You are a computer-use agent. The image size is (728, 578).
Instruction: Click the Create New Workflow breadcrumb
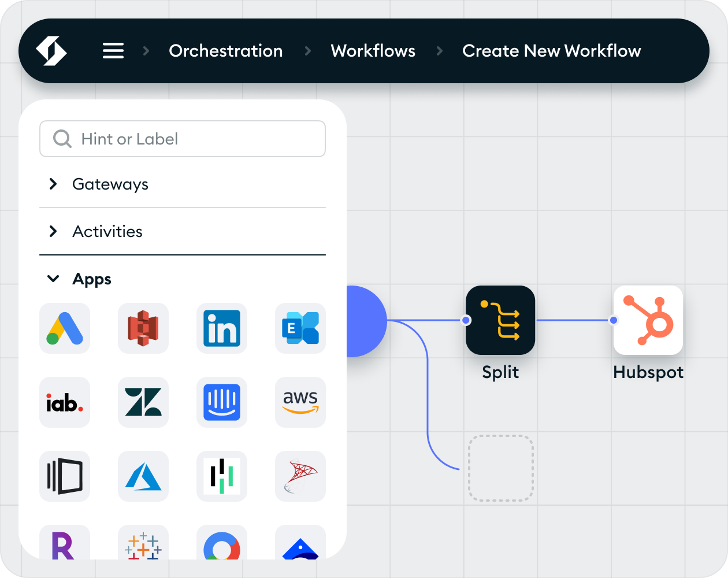point(552,51)
